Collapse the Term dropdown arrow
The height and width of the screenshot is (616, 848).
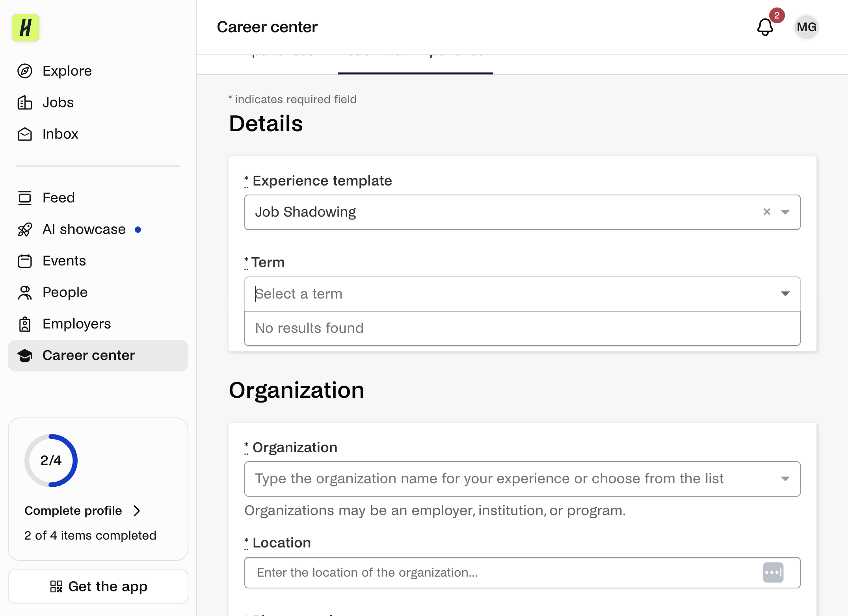[x=785, y=294]
